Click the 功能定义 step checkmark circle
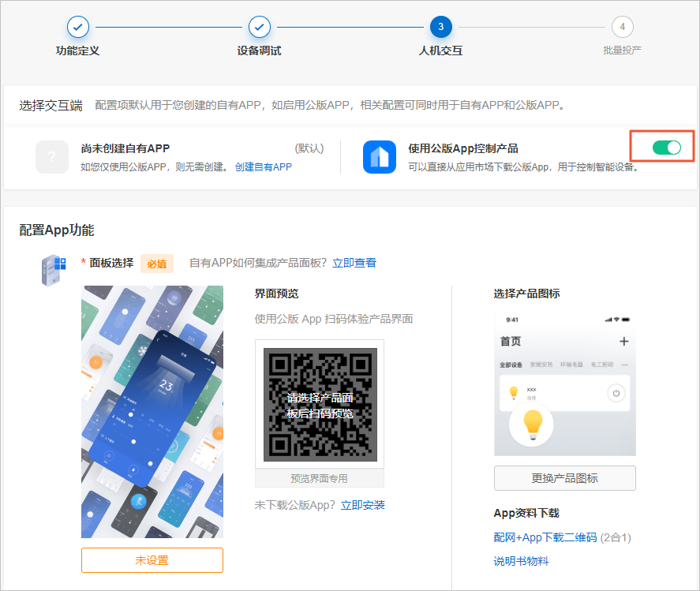Viewport: 700px width, 591px height. 77,28
